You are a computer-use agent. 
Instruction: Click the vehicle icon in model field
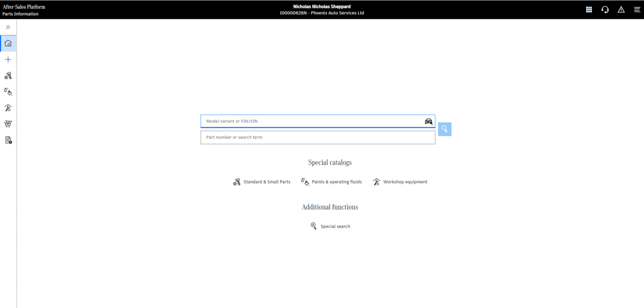click(428, 121)
